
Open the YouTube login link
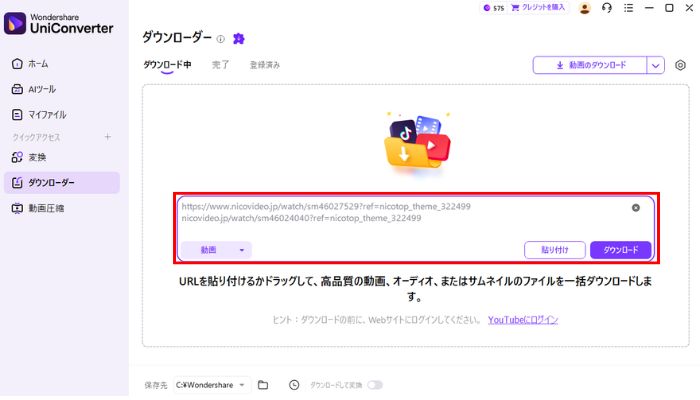pos(523,320)
